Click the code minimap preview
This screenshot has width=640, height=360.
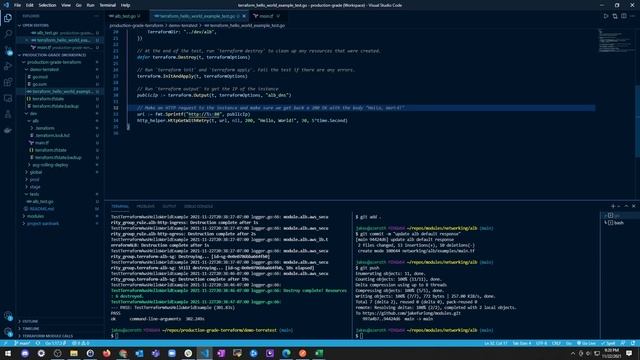tap(616, 41)
